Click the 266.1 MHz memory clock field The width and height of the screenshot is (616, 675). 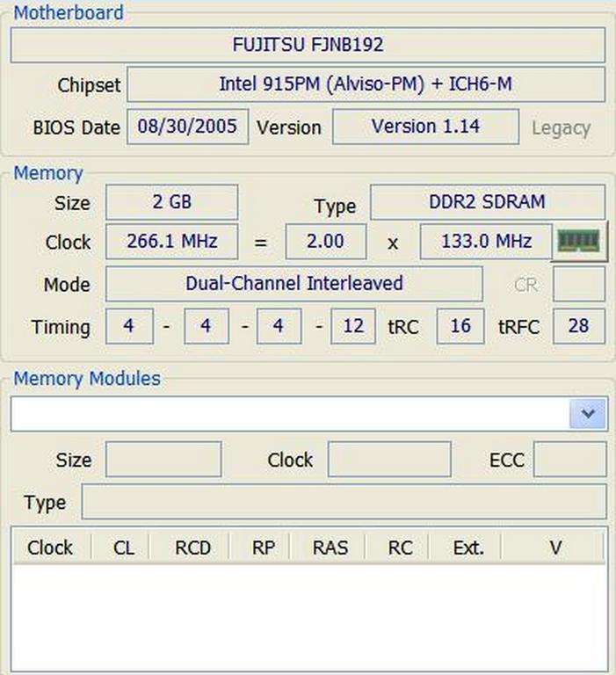click(171, 241)
